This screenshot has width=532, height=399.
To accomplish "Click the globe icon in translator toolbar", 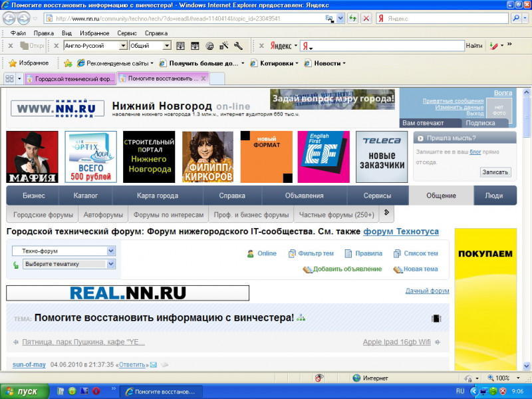I will 209,46.
